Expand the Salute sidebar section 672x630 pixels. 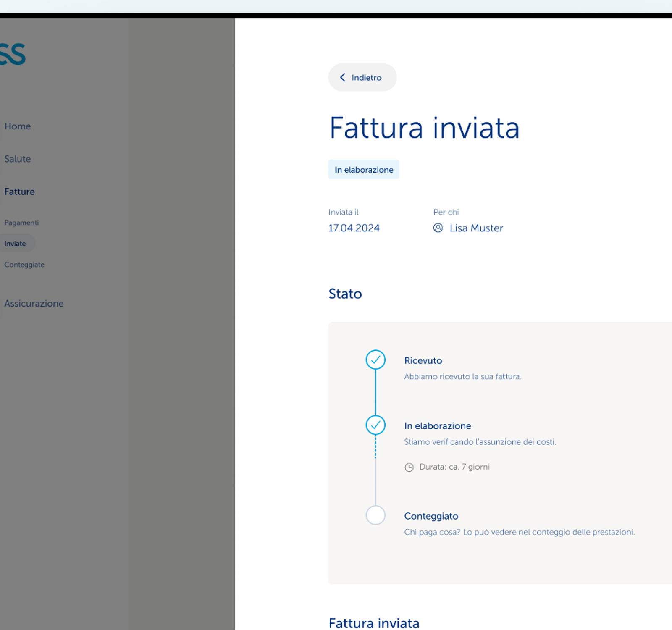(17, 159)
